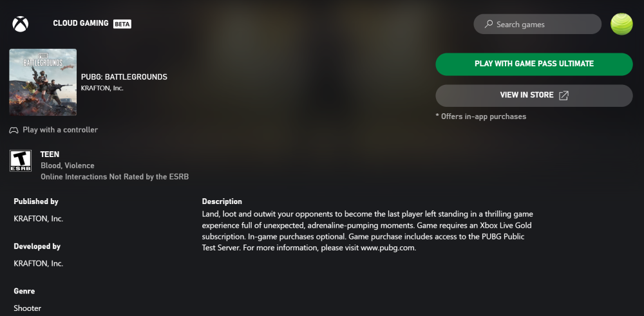Viewport: 644px width, 316px height.
Task: Click the Xbox logo icon
Action: (20, 24)
